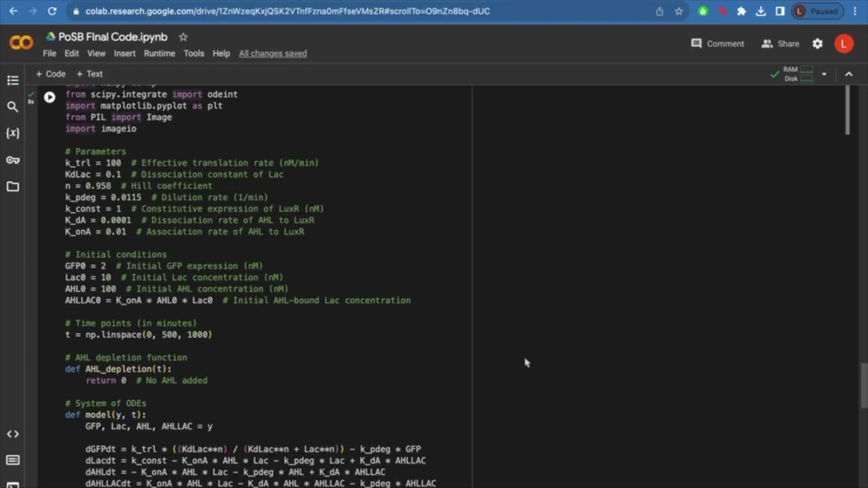Click the Colab CO logo
Screen dimensions: 868x488
pyautogui.click(x=21, y=43)
